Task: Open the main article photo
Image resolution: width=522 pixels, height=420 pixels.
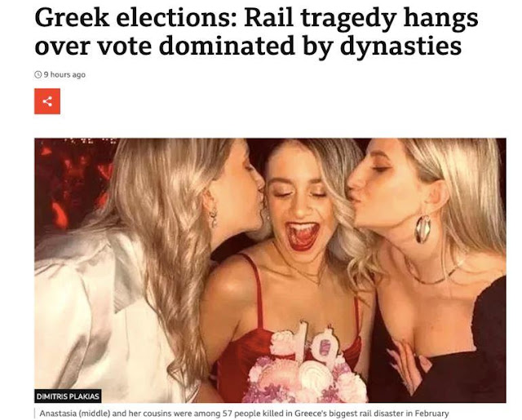Action: pyautogui.click(x=270, y=270)
